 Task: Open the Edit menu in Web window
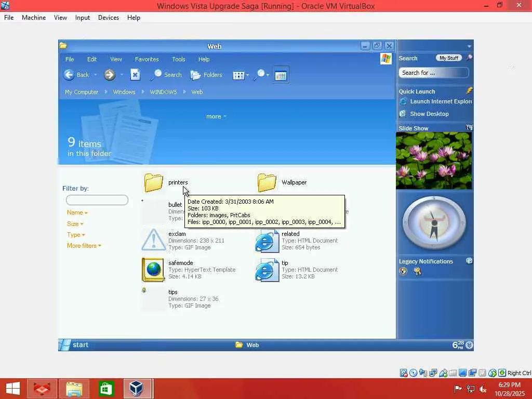92,59
